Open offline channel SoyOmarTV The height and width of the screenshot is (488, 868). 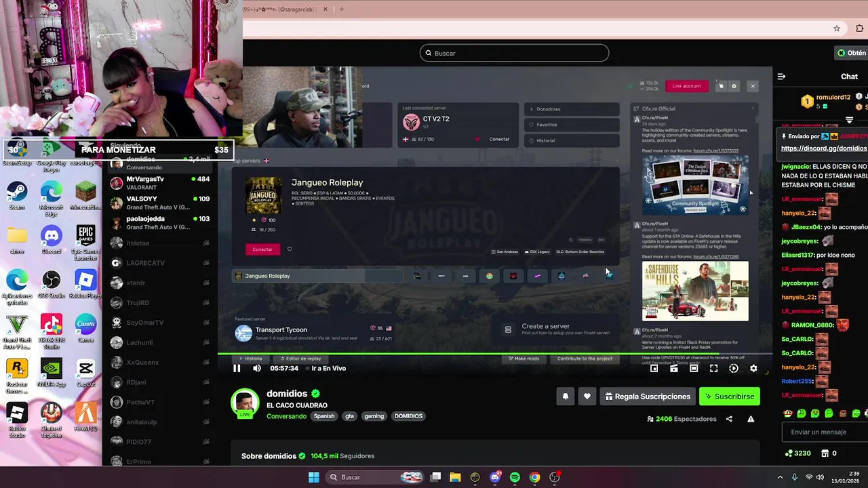click(160, 323)
